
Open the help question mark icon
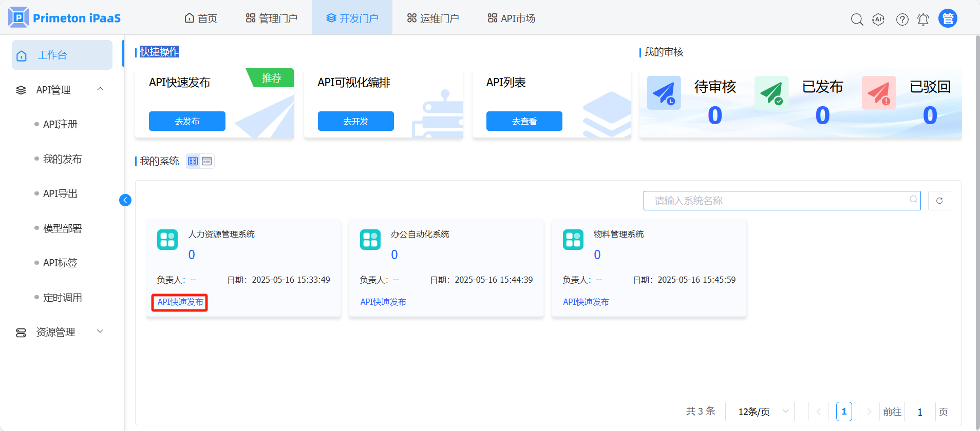[902, 19]
